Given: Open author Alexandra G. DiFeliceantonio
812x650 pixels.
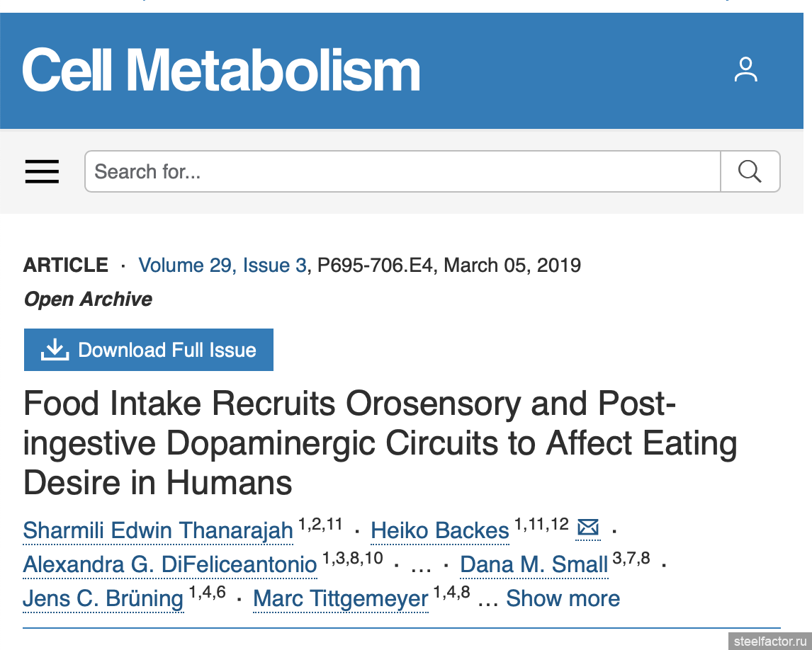Looking at the screenshot, I should (170, 564).
